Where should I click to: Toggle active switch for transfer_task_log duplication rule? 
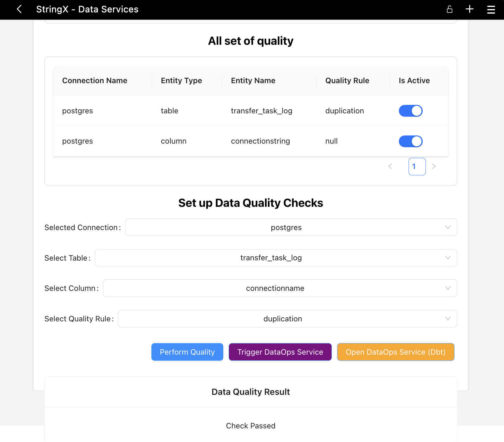(x=410, y=111)
